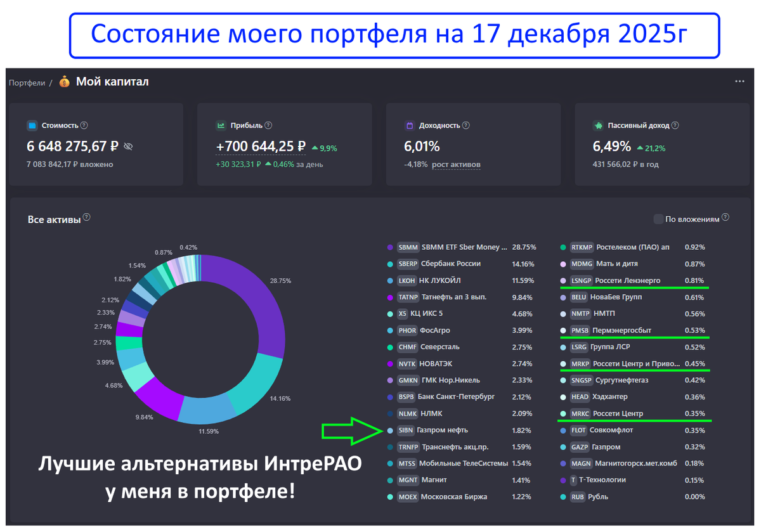Open the three-dot portfolio options menu
This screenshot has height=532, width=761.
739,82
